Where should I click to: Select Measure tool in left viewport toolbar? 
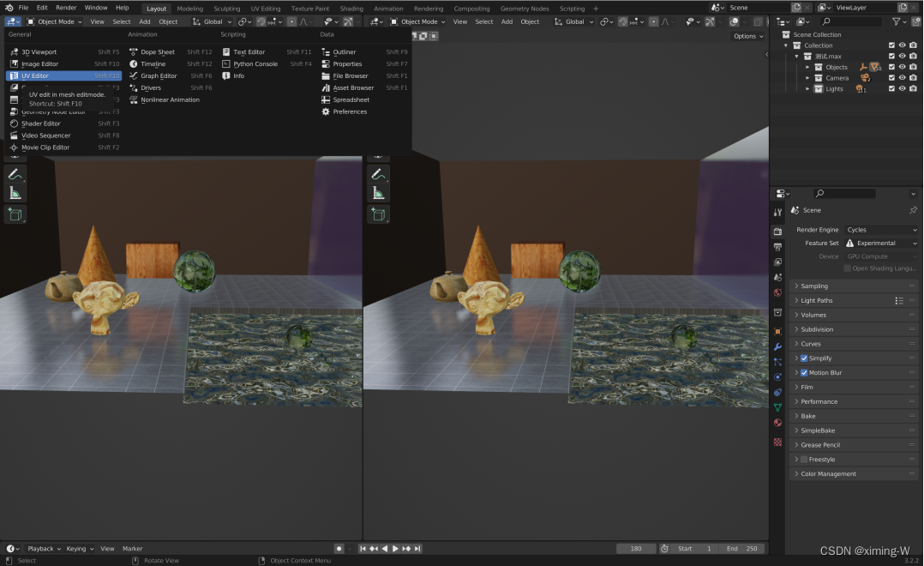coord(15,193)
